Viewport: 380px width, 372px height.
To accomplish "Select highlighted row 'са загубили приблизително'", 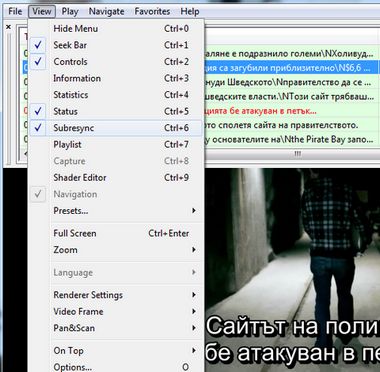I will (290, 68).
